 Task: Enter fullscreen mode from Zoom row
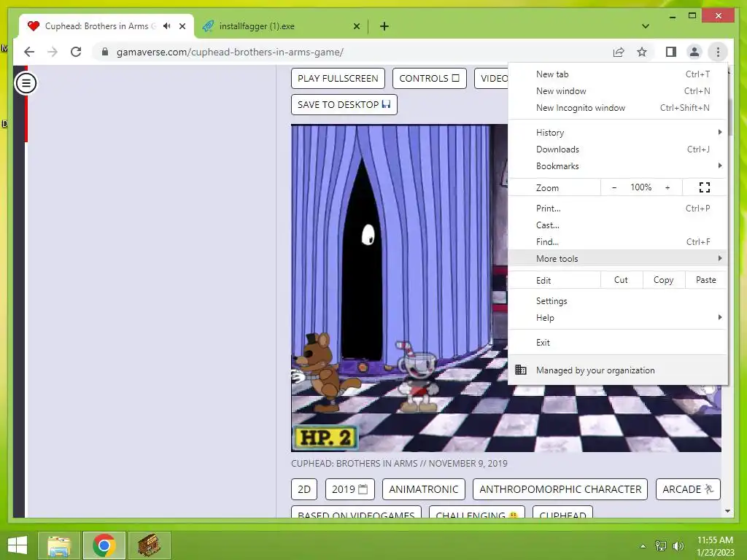click(x=705, y=187)
